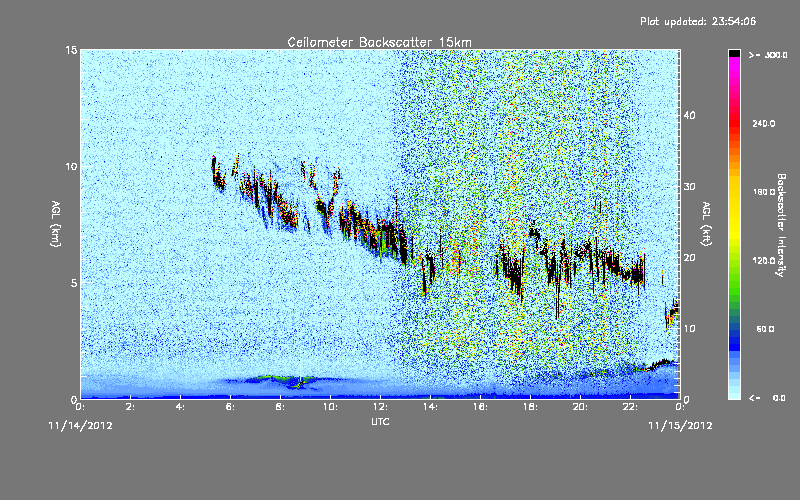Click the green low-level backscatter patch near 8 UTC

point(283,380)
